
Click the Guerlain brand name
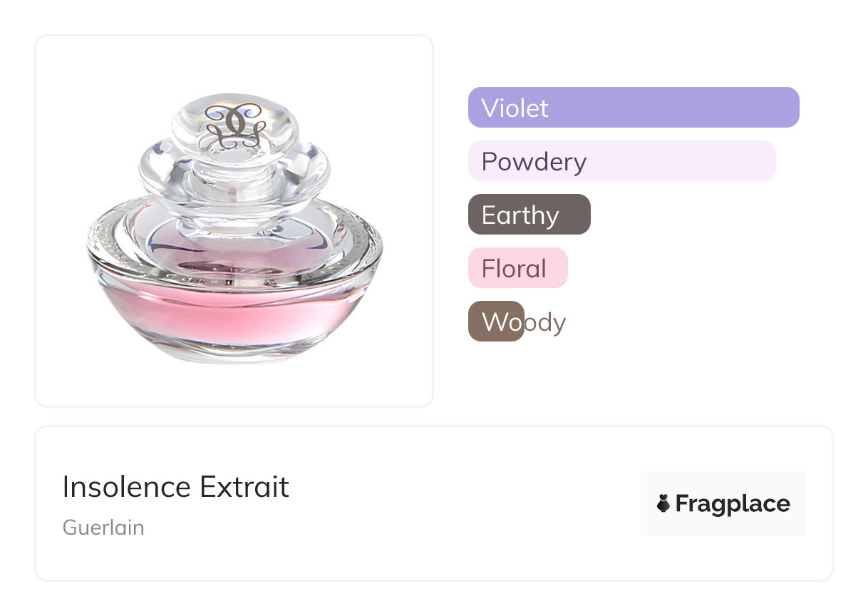click(103, 528)
